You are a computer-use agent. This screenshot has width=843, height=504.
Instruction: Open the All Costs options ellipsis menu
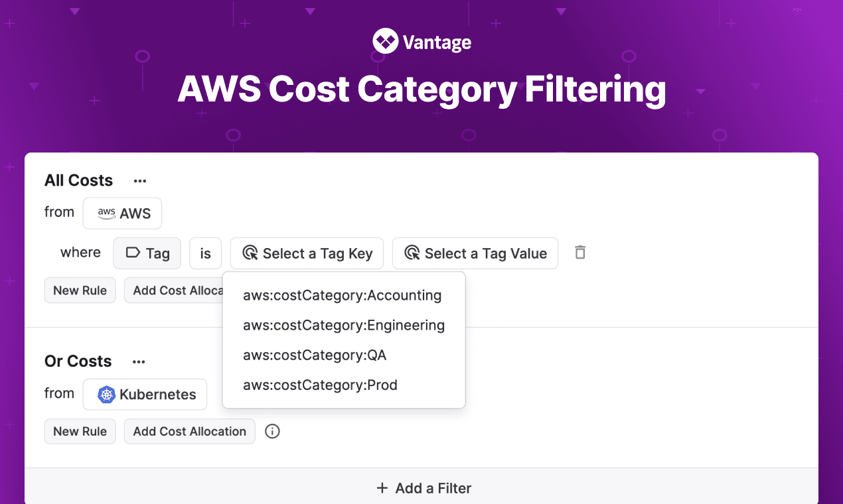(x=139, y=180)
